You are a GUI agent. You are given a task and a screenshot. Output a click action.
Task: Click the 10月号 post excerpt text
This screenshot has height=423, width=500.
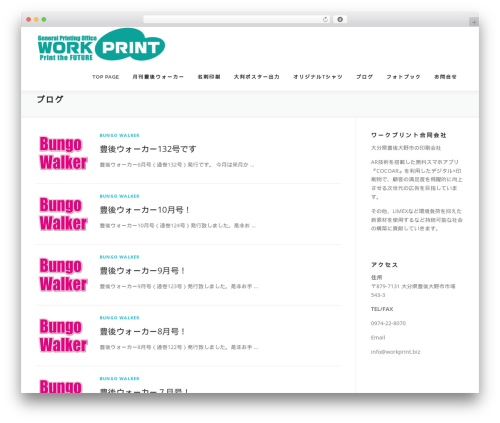pyautogui.click(x=178, y=226)
